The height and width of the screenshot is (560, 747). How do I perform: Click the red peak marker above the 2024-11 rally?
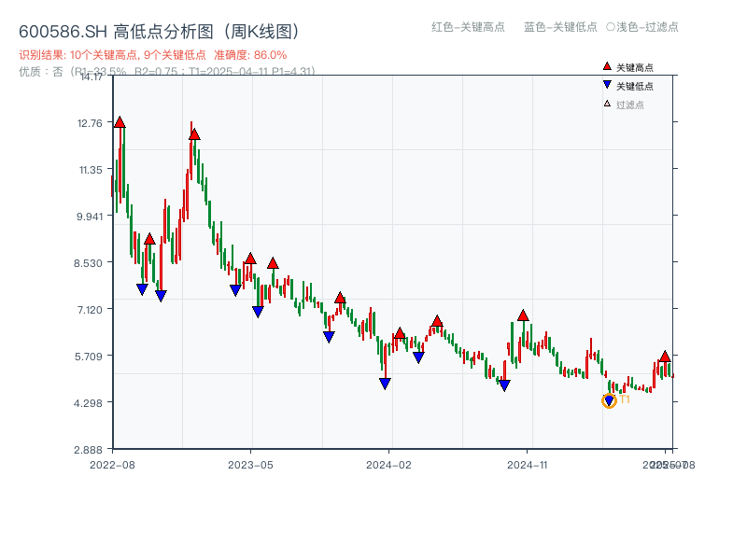[522, 315]
